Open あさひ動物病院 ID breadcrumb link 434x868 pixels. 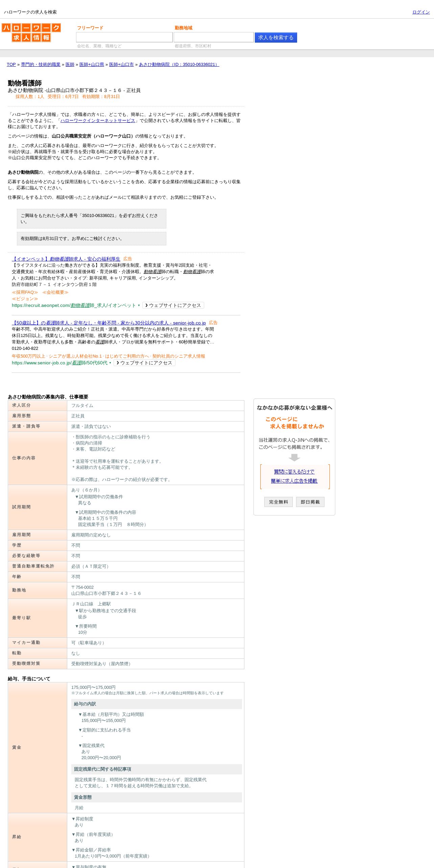point(179,65)
